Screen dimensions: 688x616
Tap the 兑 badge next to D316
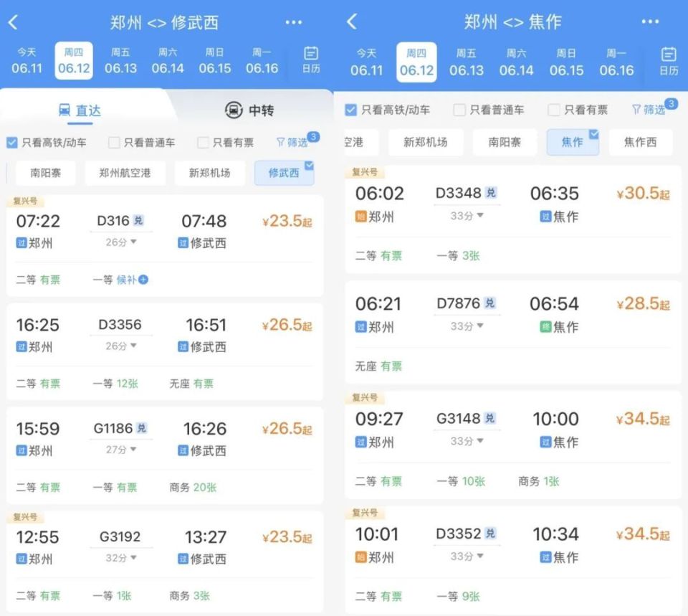138,220
